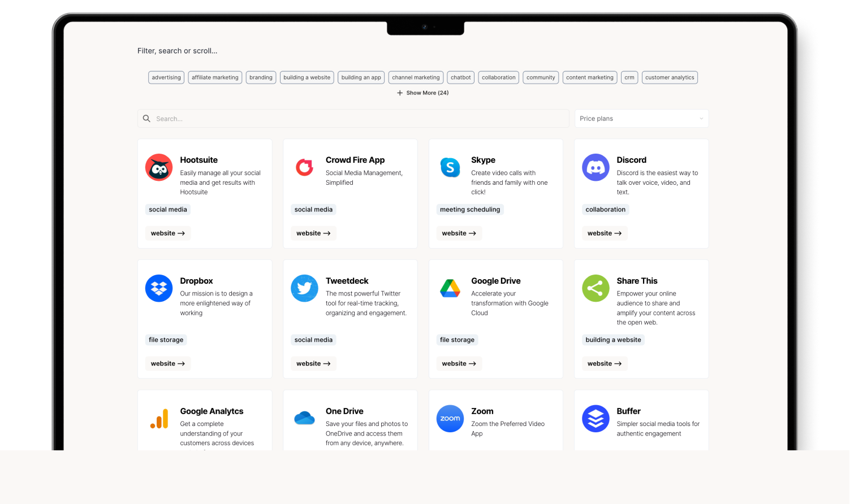The image size is (850, 504).
Task: Click collaboration tag on Discord card
Action: (606, 210)
